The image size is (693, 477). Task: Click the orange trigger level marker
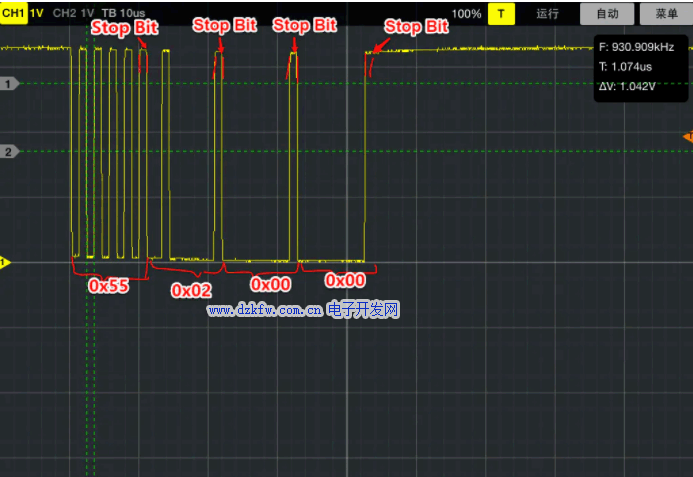(x=687, y=136)
